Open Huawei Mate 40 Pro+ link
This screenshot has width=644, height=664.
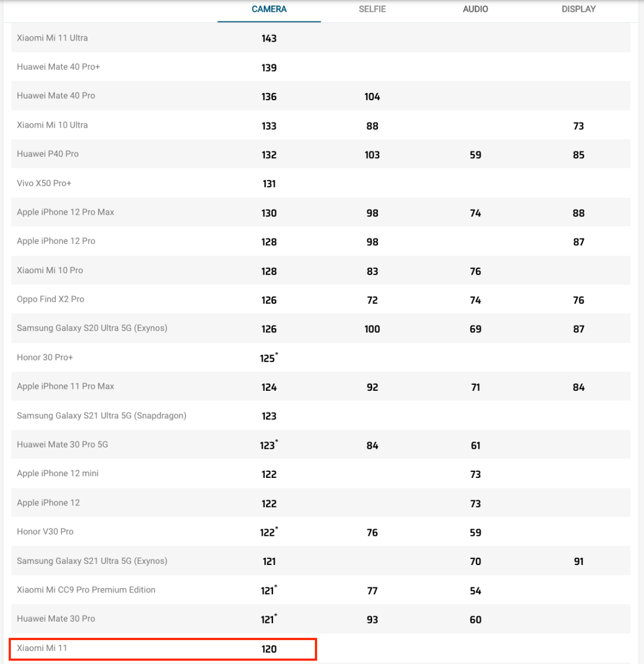pos(58,67)
